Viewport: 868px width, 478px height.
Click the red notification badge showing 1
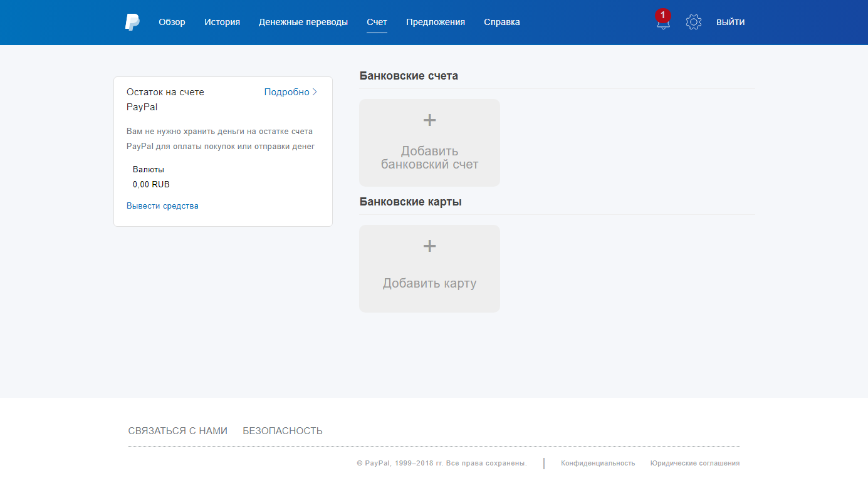(x=663, y=15)
